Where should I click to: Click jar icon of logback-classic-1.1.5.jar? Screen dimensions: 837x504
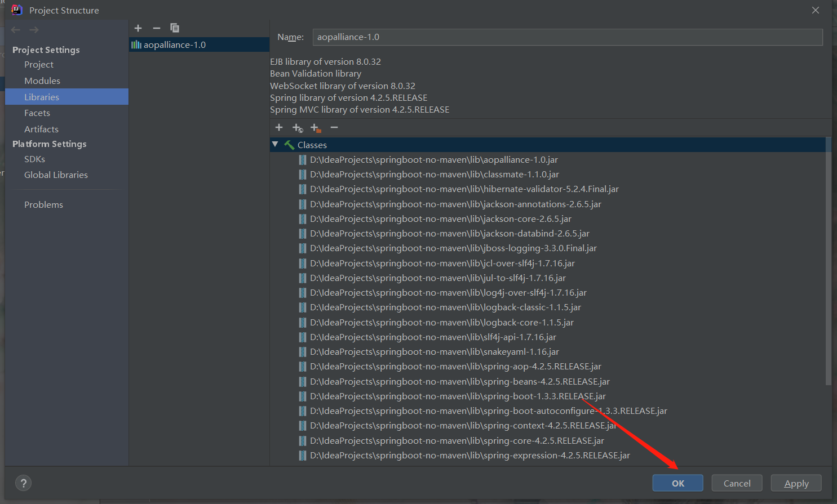pyautogui.click(x=303, y=307)
